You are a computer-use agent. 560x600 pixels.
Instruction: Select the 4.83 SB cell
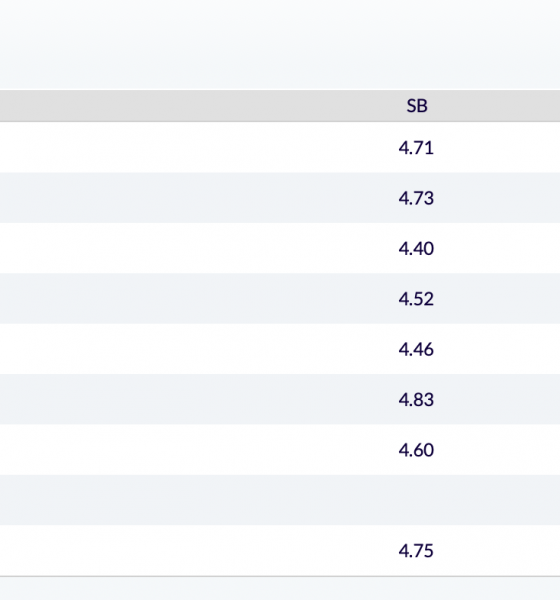pyautogui.click(x=416, y=400)
